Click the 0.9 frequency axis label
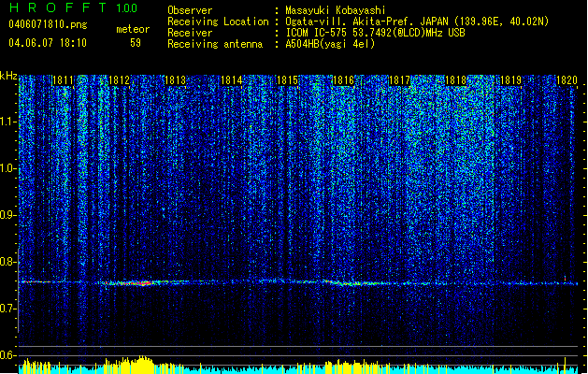The image size is (588, 374). [x=8, y=215]
